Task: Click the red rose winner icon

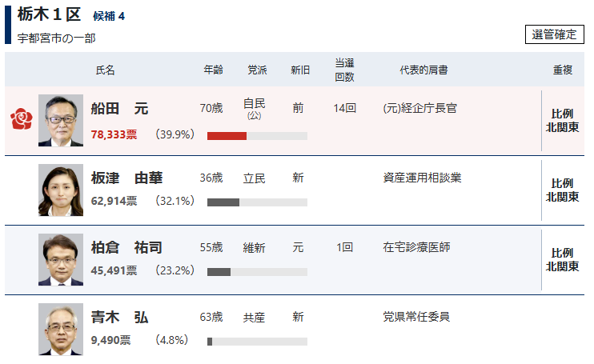Action: click(x=20, y=120)
